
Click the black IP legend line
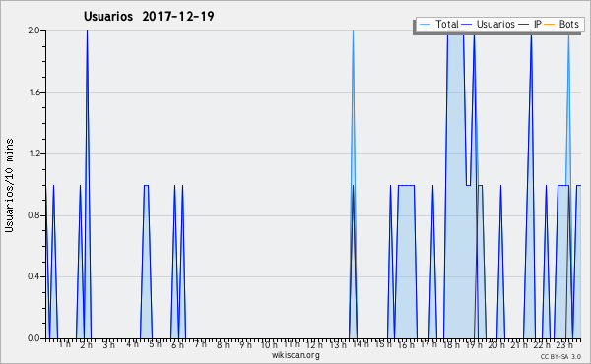tap(524, 25)
